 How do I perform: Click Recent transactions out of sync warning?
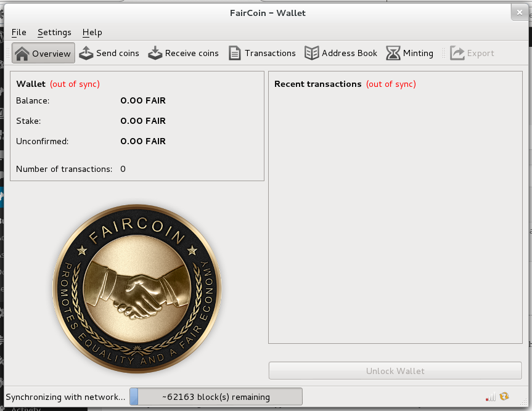pos(391,84)
